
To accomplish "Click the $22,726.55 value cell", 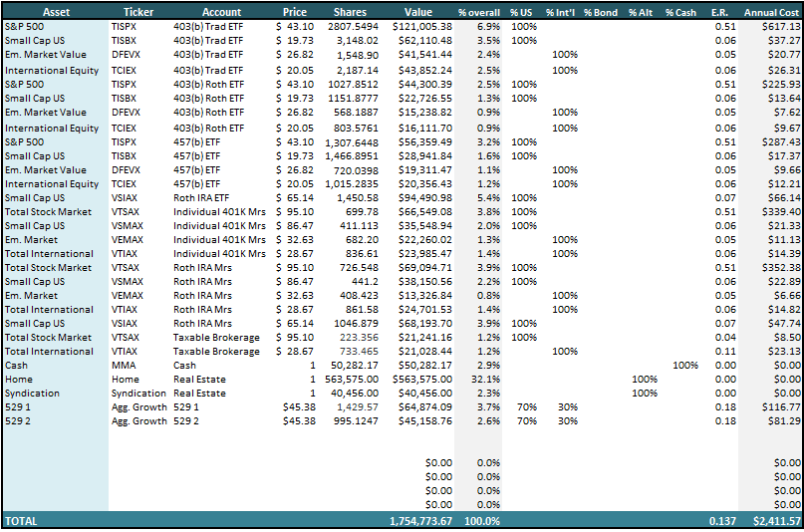I will tap(425, 98).
